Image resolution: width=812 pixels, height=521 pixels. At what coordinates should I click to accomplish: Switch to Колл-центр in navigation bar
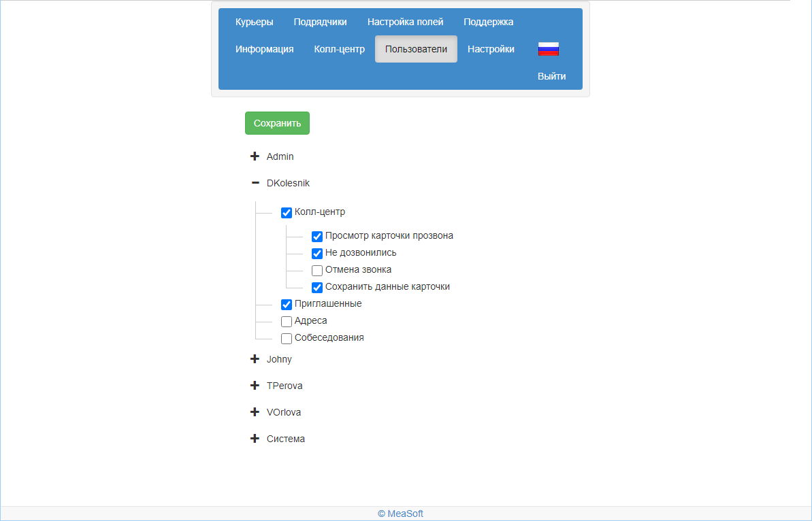tap(339, 49)
